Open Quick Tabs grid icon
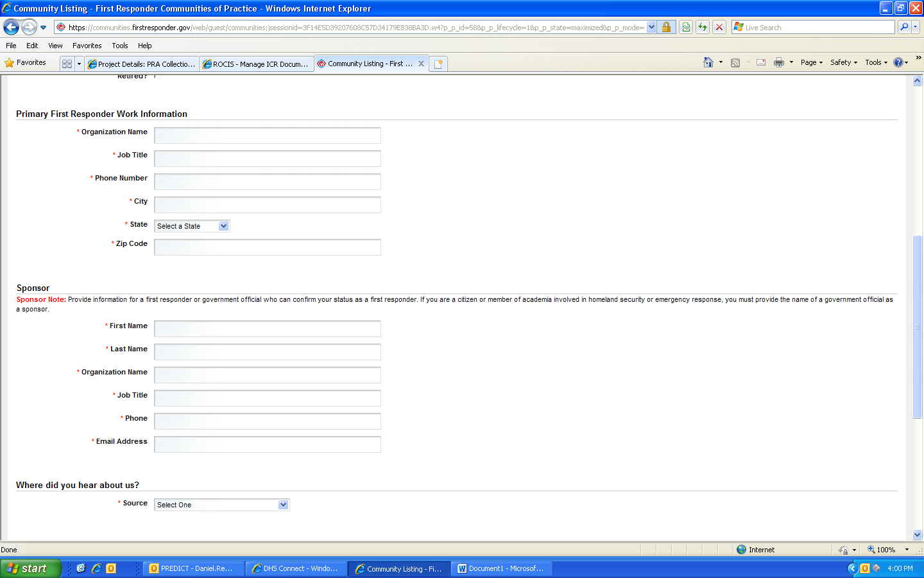 pos(67,64)
